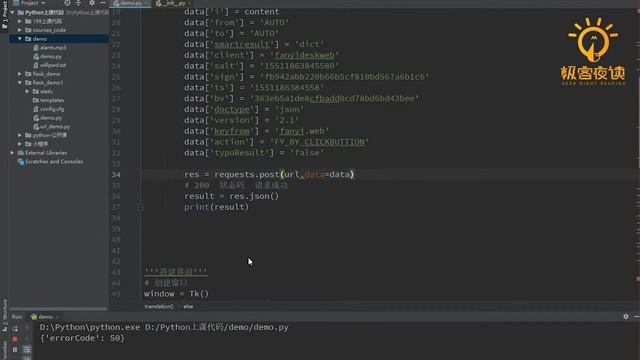Click the collapse all icon in Project panel header

coord(78,3)
